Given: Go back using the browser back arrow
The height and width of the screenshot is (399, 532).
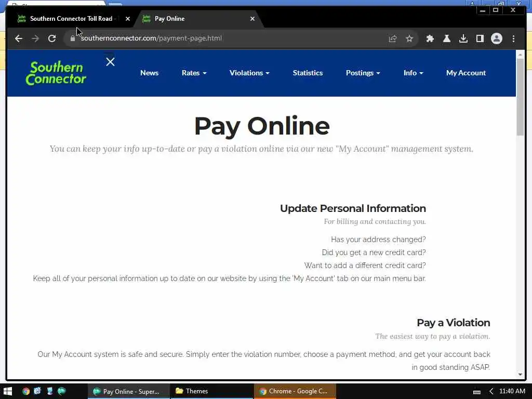Looking at the screenshot, I should pos(19,38).
